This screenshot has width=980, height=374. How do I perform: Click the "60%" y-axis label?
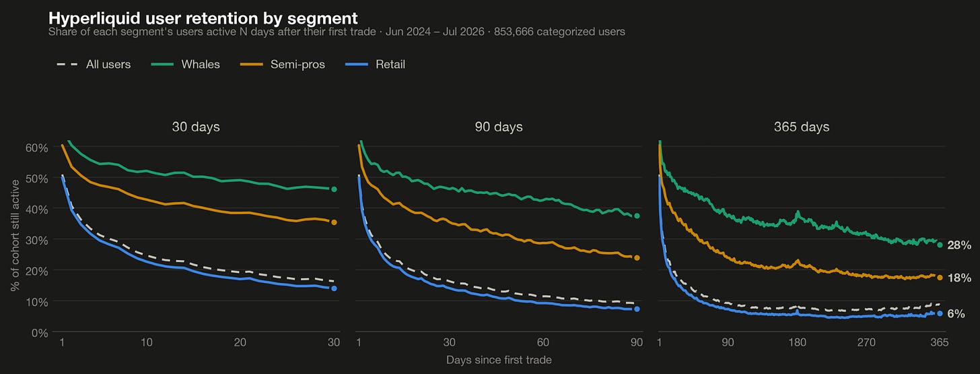coord(38,148)
